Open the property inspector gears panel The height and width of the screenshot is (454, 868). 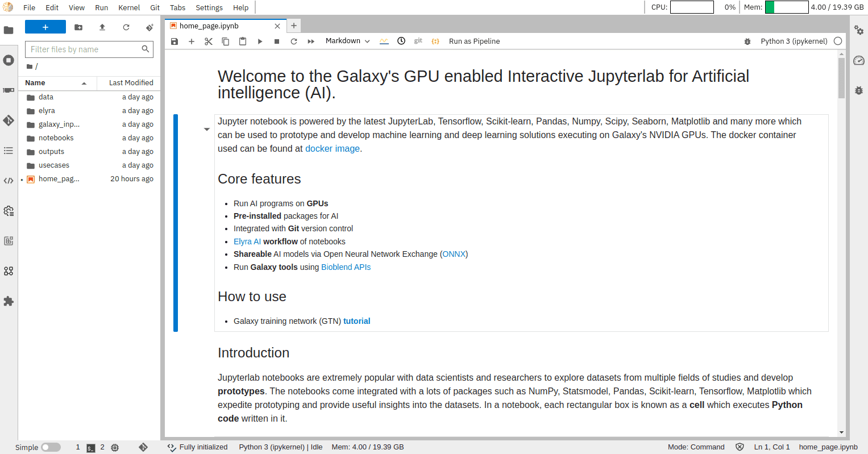coord(859,31)
